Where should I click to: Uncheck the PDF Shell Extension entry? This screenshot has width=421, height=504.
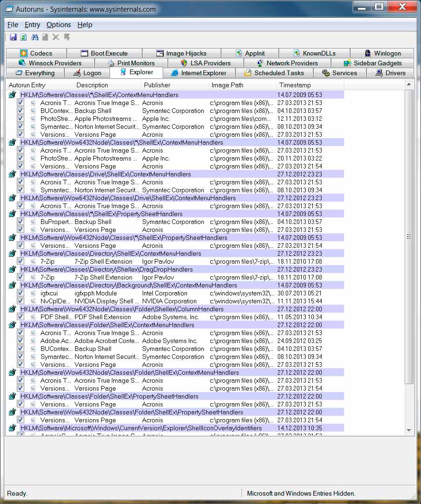pyautogui.click(x=20, y=317)
